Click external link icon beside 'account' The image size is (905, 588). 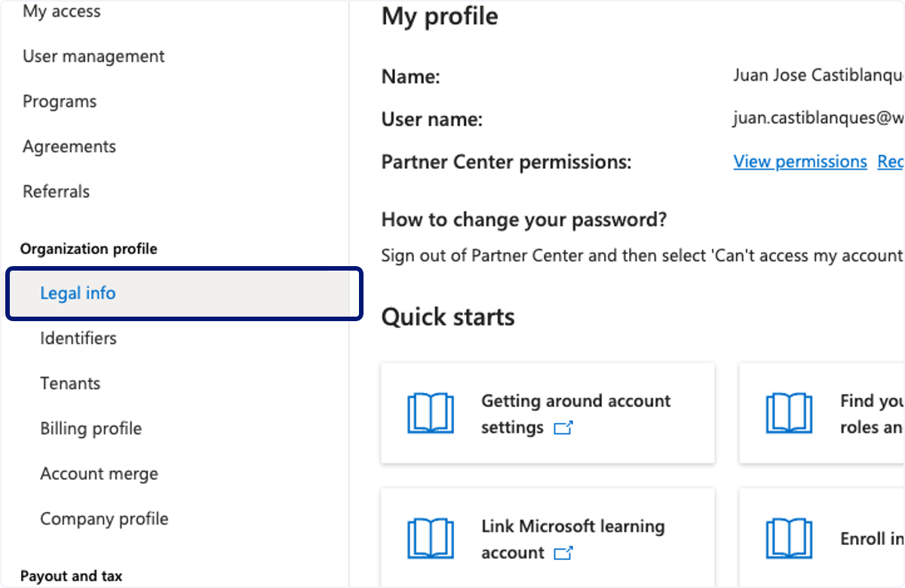coord(563,553)
